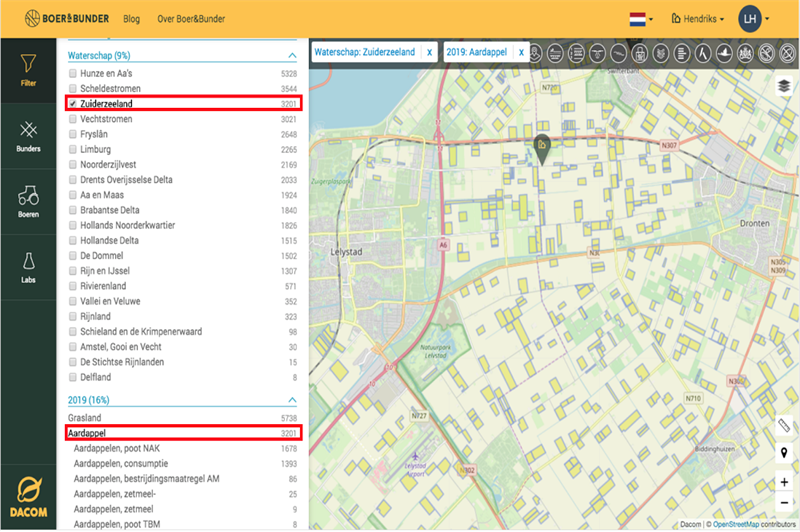Click the location pin button on map
The height and width of the screenshot is (532, 800).
784,454
